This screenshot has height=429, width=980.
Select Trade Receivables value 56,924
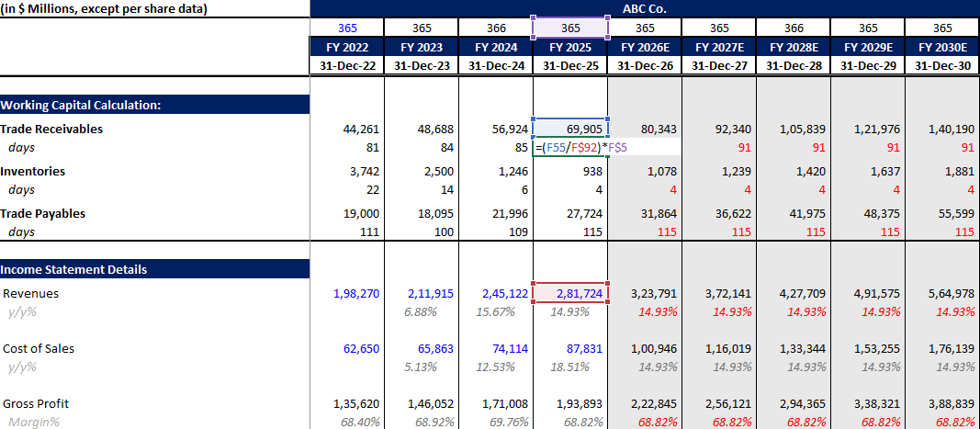click(x=510, y=130)
